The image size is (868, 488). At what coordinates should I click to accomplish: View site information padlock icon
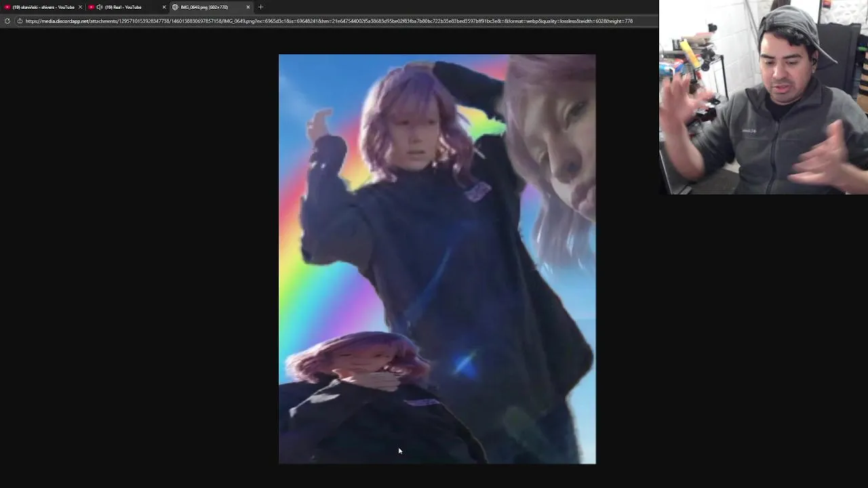(x=20, y=21)
